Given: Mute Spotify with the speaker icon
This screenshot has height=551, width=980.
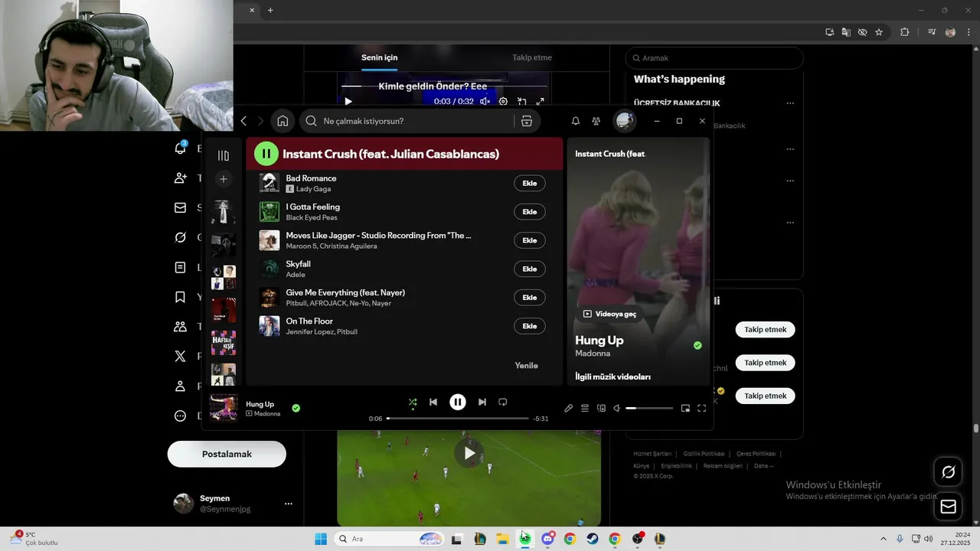Looking at the screenshot, I should (x=617, y=409).
